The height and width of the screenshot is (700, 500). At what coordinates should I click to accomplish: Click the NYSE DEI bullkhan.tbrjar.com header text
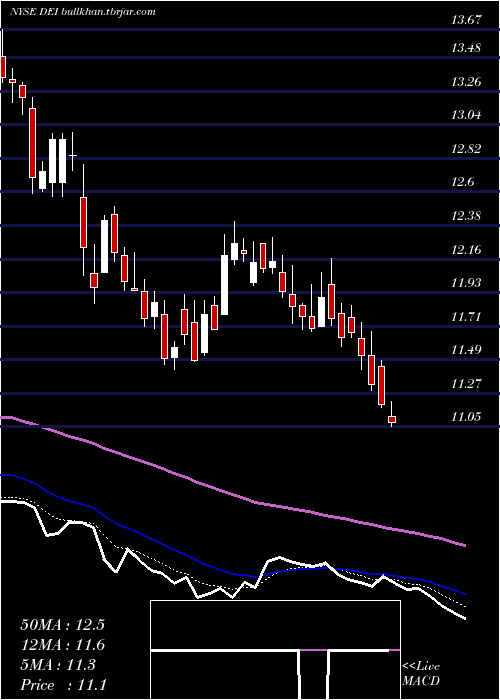coord(83,12)
